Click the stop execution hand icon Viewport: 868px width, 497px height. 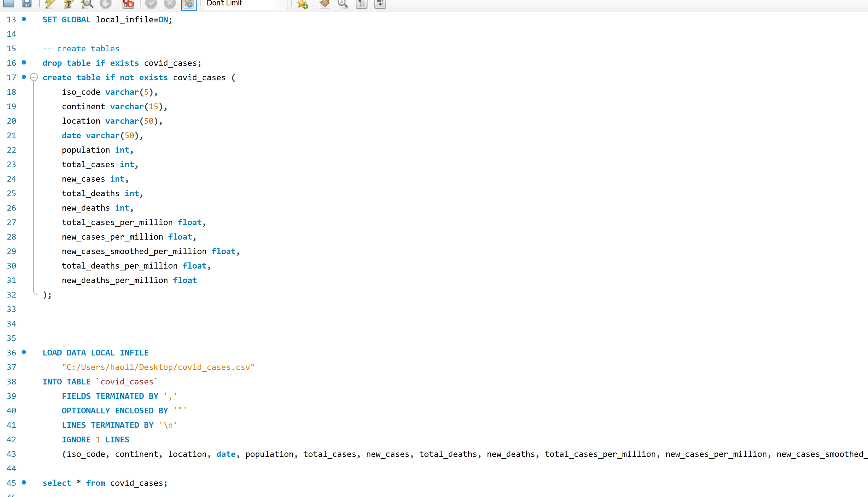point(105,3)
